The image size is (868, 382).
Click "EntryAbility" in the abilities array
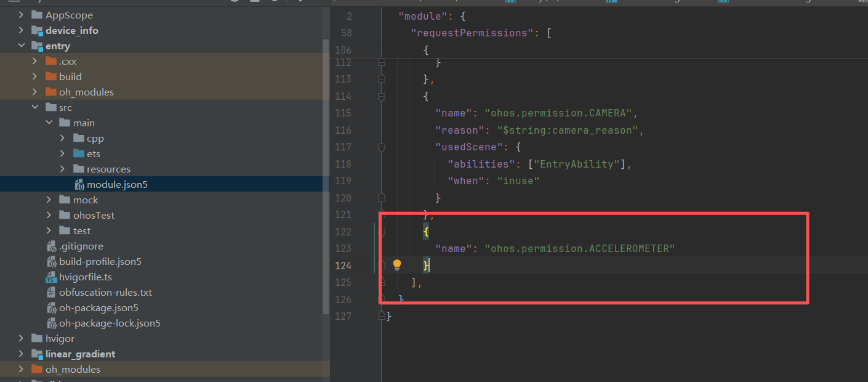577,164
